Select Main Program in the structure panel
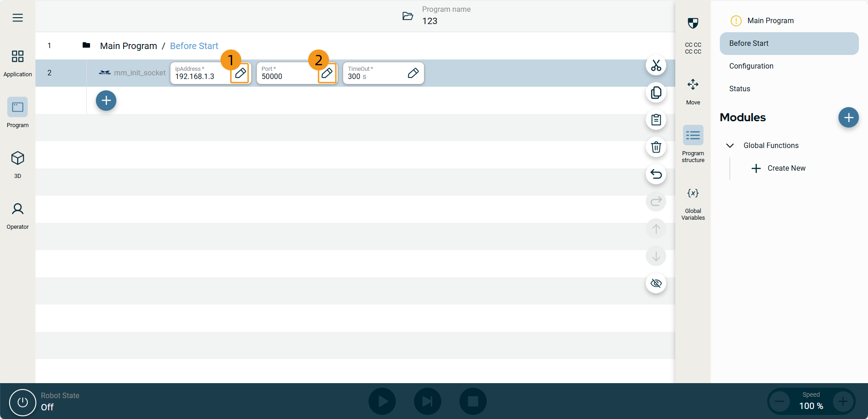This screenshot has height=419, width=868. [x=770, y=21]
